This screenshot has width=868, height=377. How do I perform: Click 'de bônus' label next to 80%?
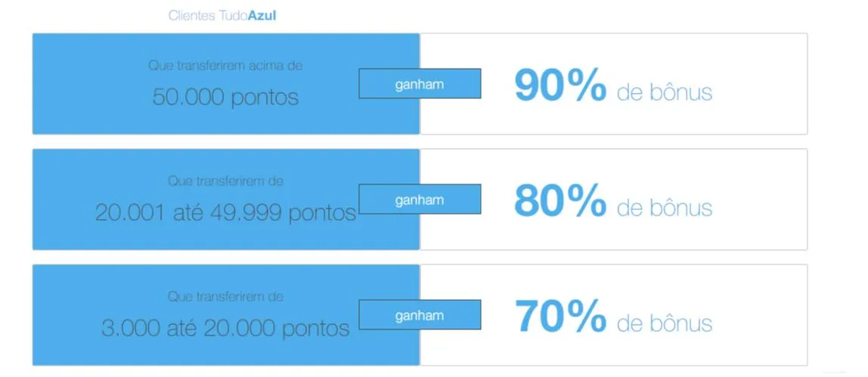click(x=665, y=208)
